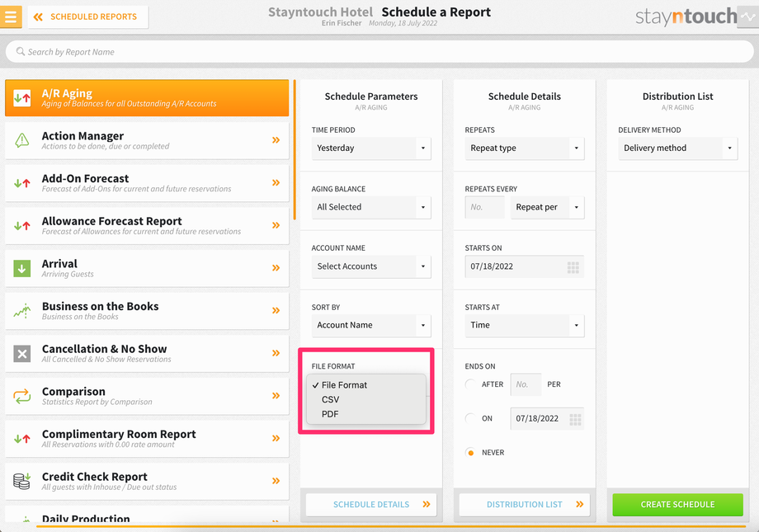Click the Action Manager warning triangle icon
Screen dimensions: 759x532
pyautogui.click(x=21, y=140)
